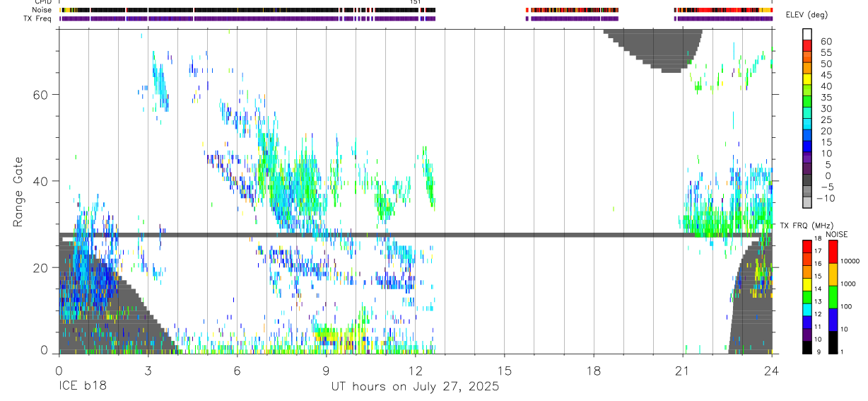Viewport: 868px width, 401px height.
Task: Click the 10000 tick on the NOISE scale
Action: point(850,261)
